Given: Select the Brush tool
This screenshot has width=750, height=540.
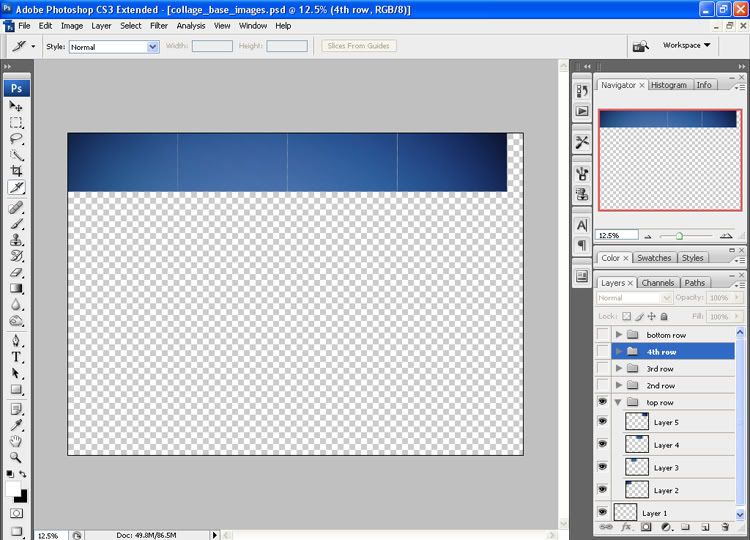Looking at the screenshot, I should tap(16, 223).
